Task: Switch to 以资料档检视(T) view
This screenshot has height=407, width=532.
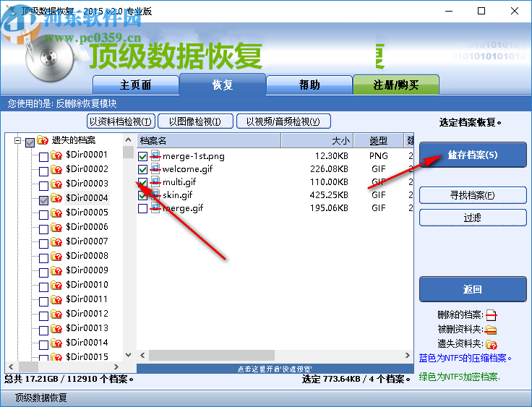Action: click(121, 121)
